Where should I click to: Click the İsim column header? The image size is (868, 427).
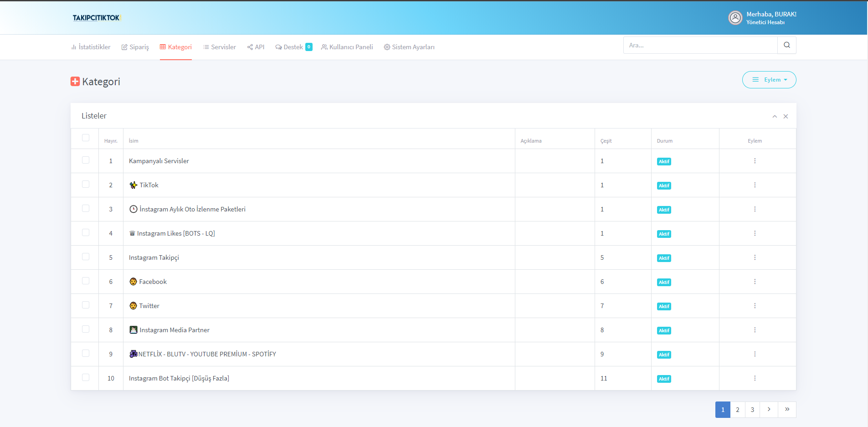[x=134, y=141]
